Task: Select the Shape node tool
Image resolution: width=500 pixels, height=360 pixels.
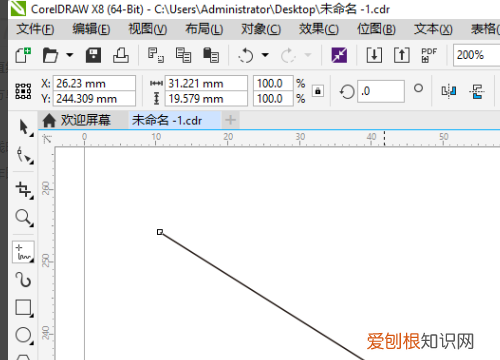Action: pyautogui.click(x=24, y=155)
